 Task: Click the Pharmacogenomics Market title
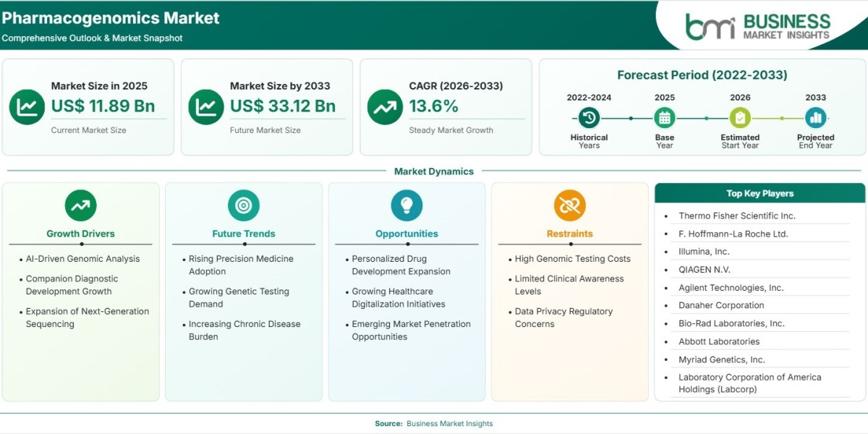click(x=111, y=18)
